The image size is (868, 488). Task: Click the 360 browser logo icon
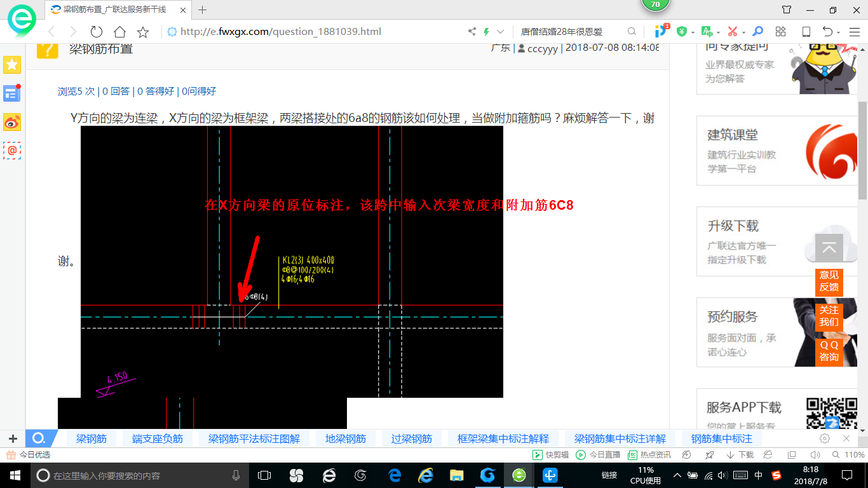[22, 21]
